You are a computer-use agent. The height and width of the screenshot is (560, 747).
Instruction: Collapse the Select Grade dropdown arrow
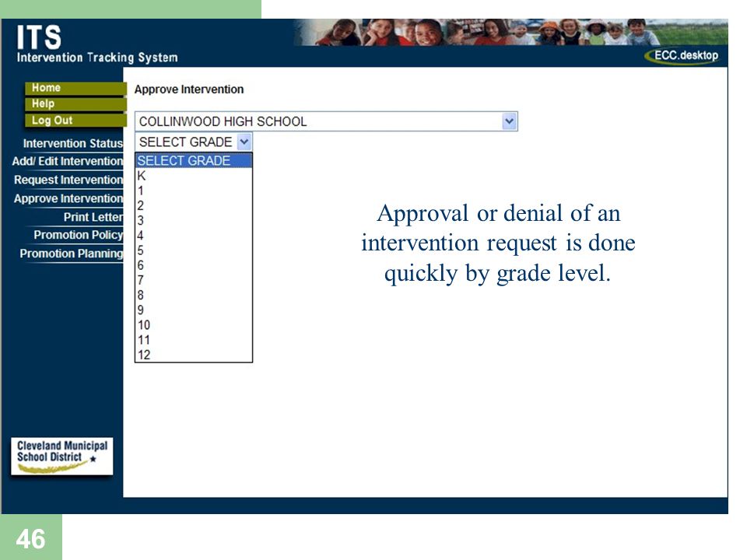[244, 142]
